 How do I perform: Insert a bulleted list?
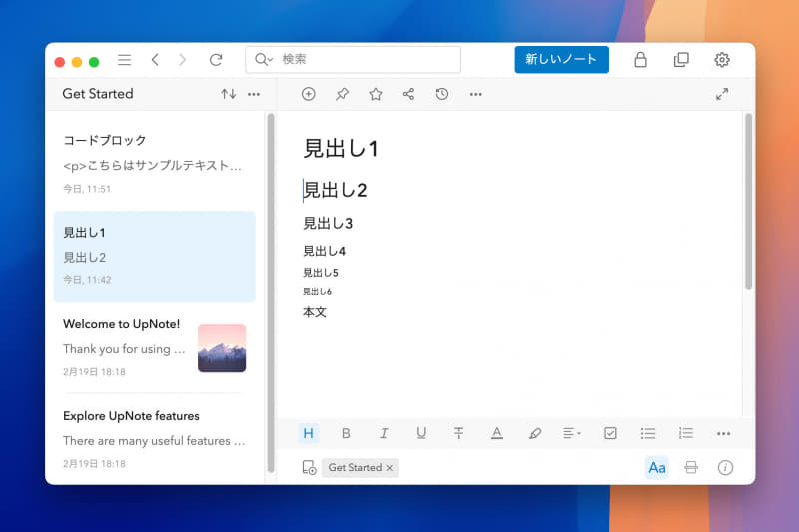[x=648, y=433]
